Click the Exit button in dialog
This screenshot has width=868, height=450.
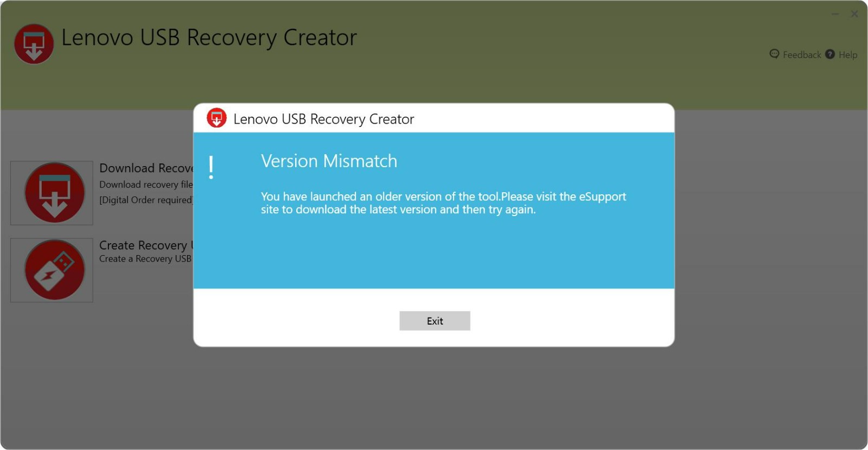coord(435,321)
